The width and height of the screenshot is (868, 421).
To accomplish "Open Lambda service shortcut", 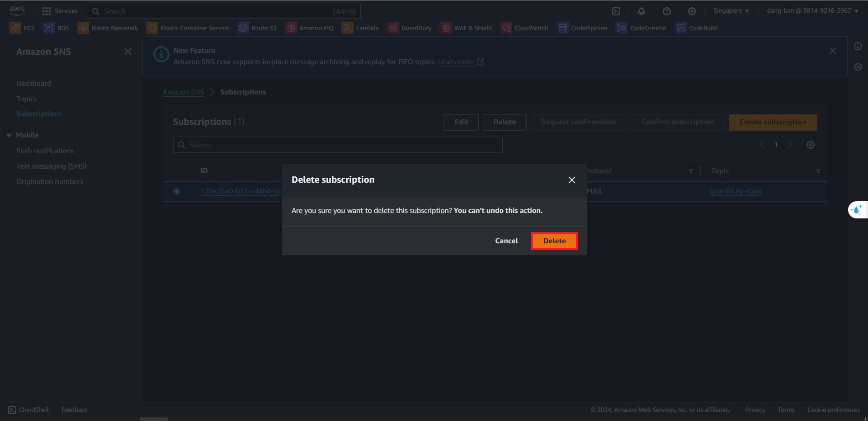I will coord(360,28).
